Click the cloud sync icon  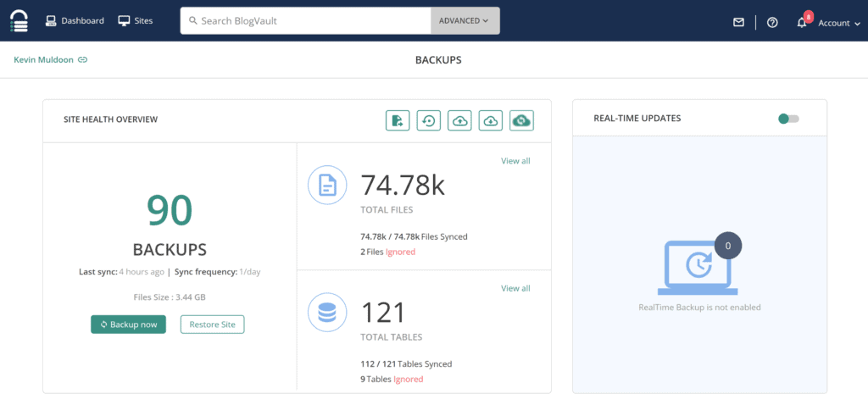[521, 121]
